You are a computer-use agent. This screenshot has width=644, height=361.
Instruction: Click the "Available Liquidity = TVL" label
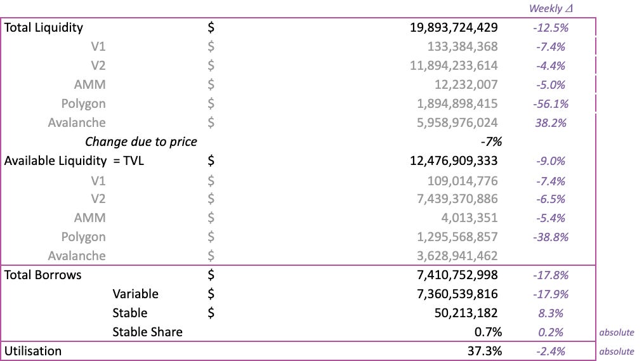pos(74,161)
